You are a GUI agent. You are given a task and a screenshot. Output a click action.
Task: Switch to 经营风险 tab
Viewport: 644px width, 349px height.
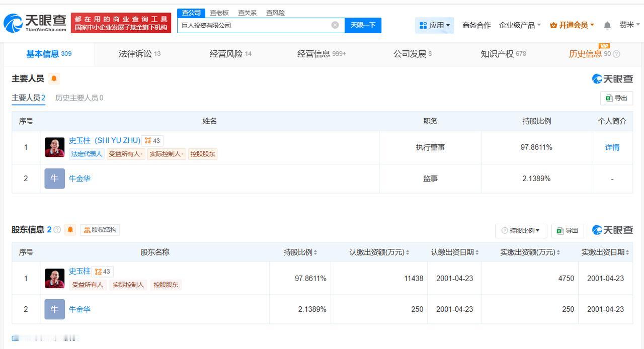click(230, 54)
